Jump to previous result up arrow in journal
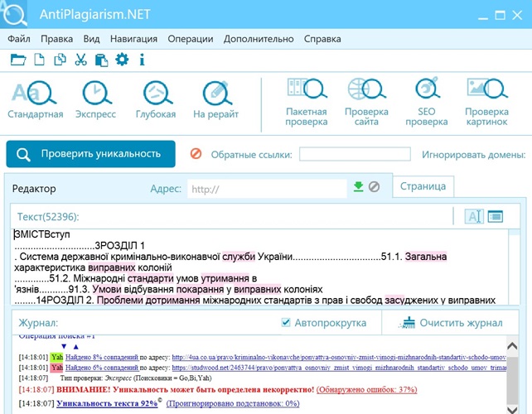 [75, 347]
